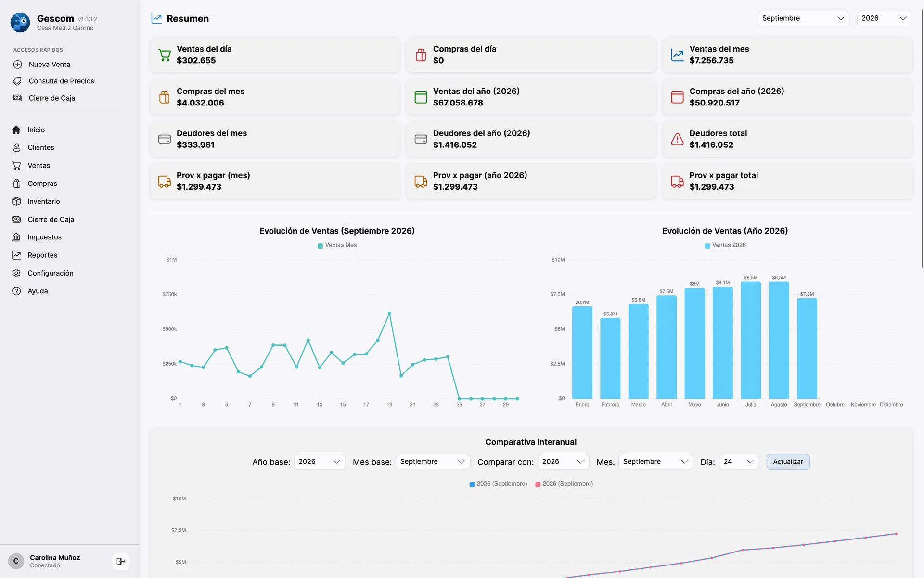Open the Mes comparison dropdown

coord(655,462)
